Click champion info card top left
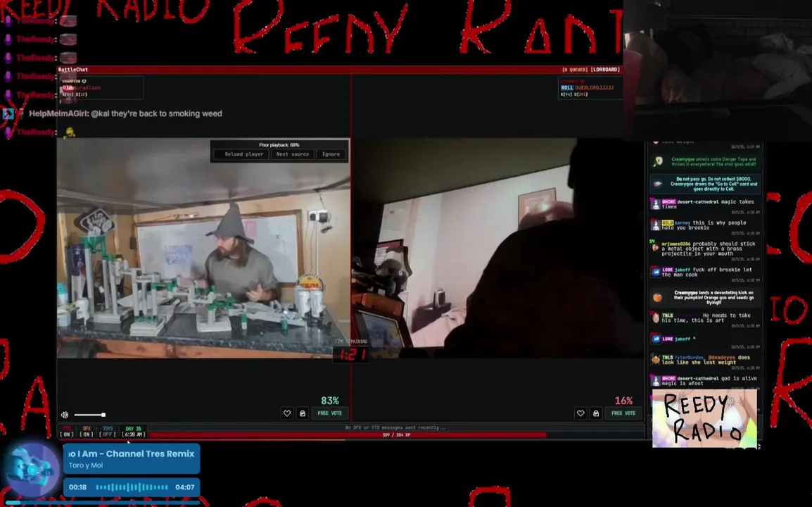Screen dimensions: 812x507 point(101,88)
